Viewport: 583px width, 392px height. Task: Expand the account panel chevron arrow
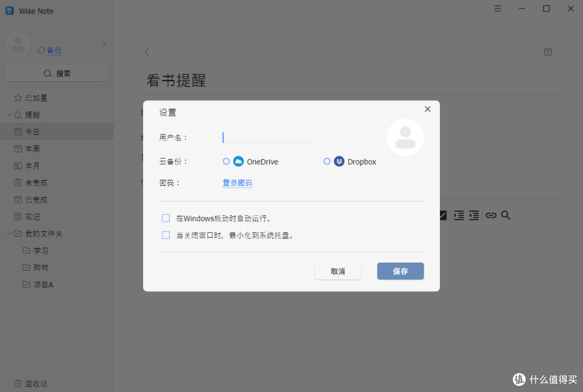[105, 45]
